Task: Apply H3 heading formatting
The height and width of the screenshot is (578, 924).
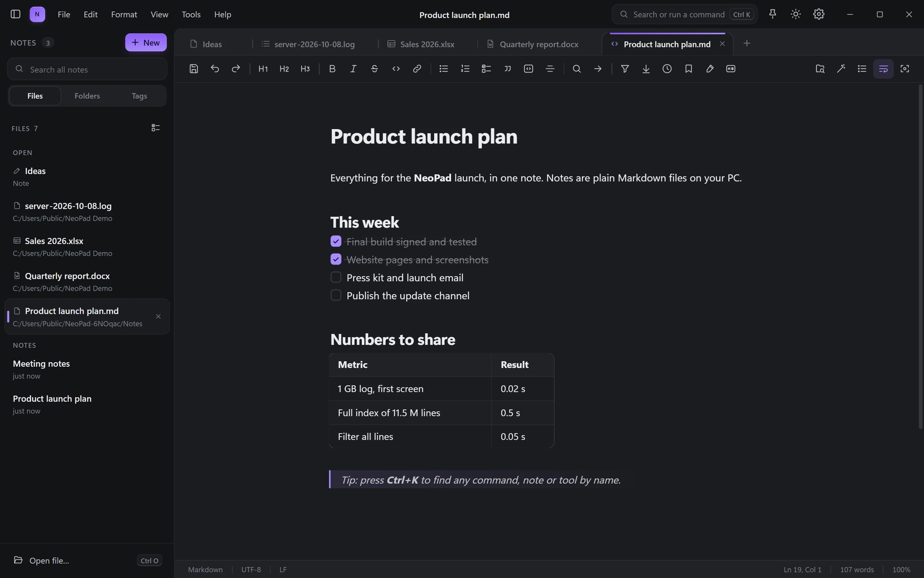Action: click(x=305, y=69)
